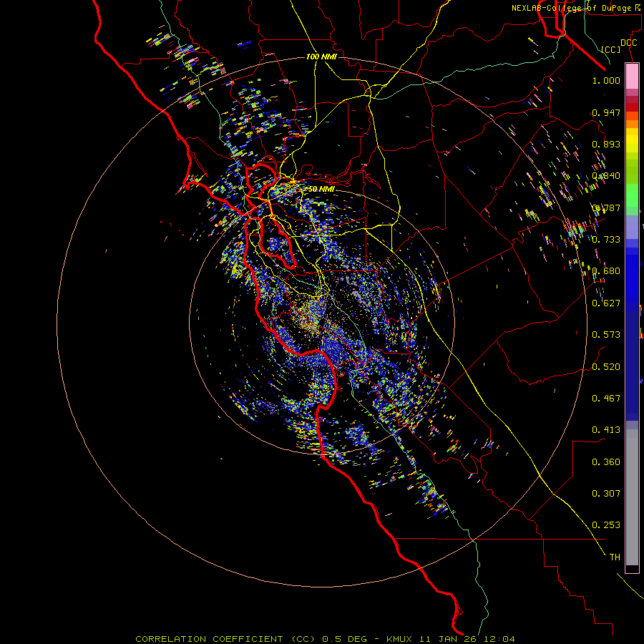644x644 pixels.
Task: Click the "[CC]" units label
Action: coord(611,49)
